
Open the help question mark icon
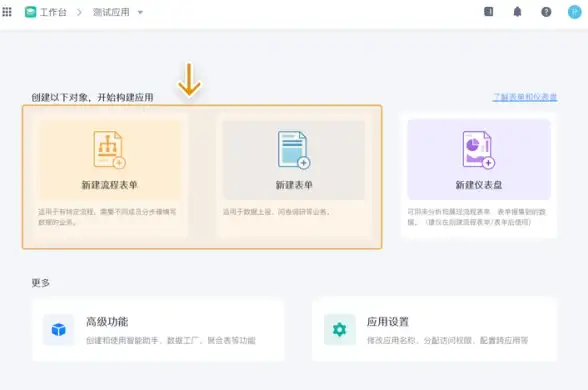click(546, 12)
